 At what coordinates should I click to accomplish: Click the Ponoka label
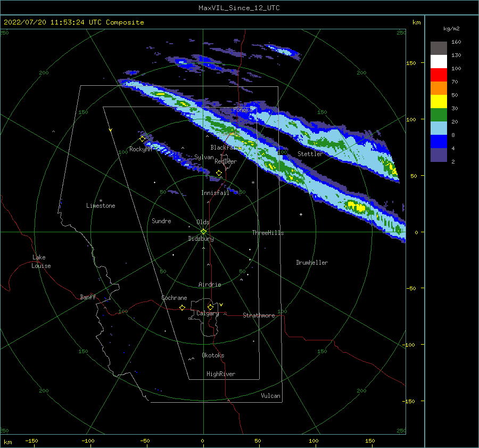[243, 110]
